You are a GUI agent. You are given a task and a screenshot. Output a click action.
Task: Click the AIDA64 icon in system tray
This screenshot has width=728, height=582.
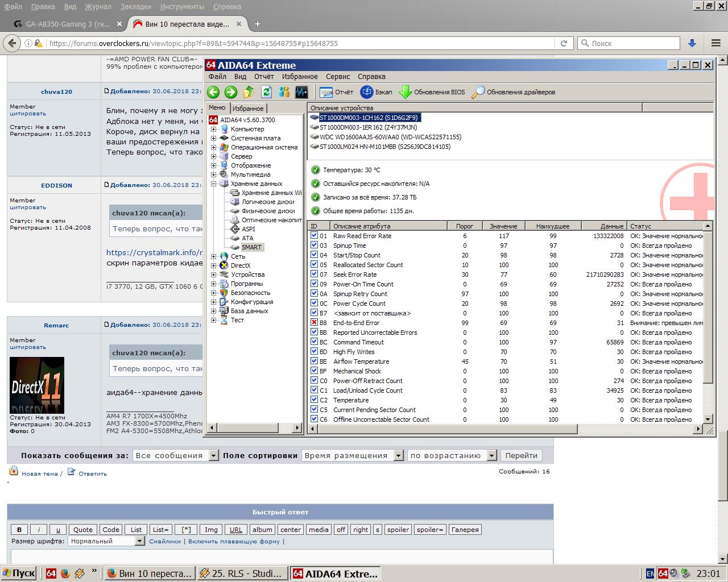[x=663, y=573]
